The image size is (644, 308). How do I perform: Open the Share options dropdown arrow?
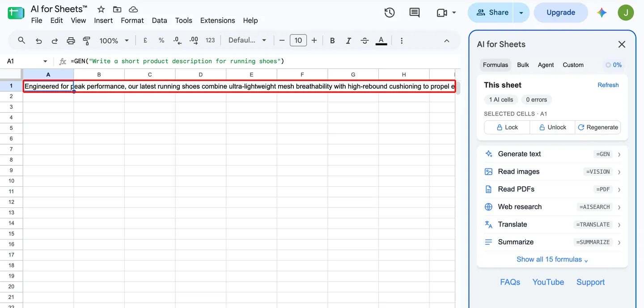pyautogui.click(x=521, y=13)
